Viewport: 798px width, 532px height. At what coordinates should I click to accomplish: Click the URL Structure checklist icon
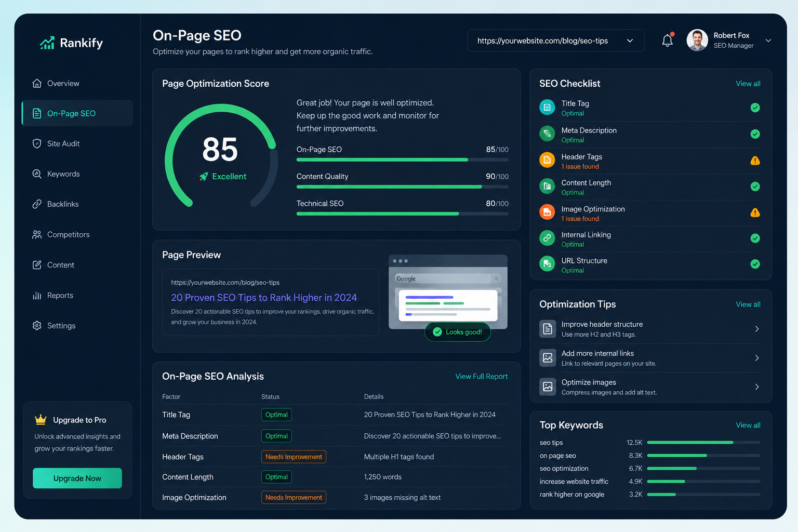click(547, 264)
